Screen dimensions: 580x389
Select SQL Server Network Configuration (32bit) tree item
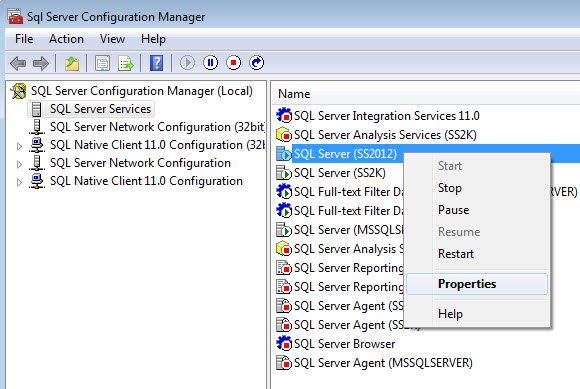pos(157,127)
